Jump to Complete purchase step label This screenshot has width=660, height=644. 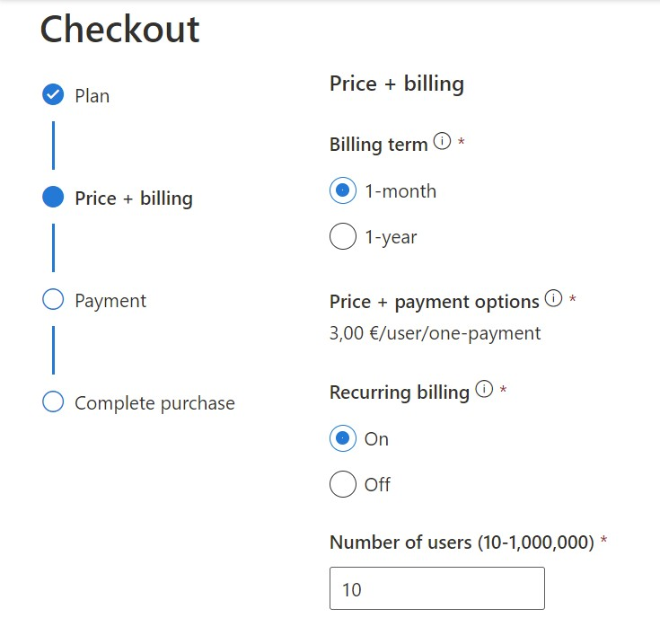click(154, 403)
